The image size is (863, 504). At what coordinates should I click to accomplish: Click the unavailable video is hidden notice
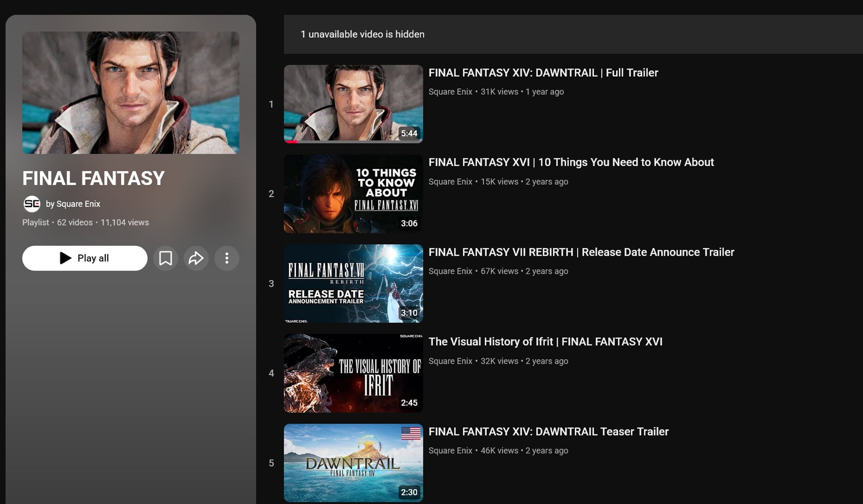pos(362,35)
